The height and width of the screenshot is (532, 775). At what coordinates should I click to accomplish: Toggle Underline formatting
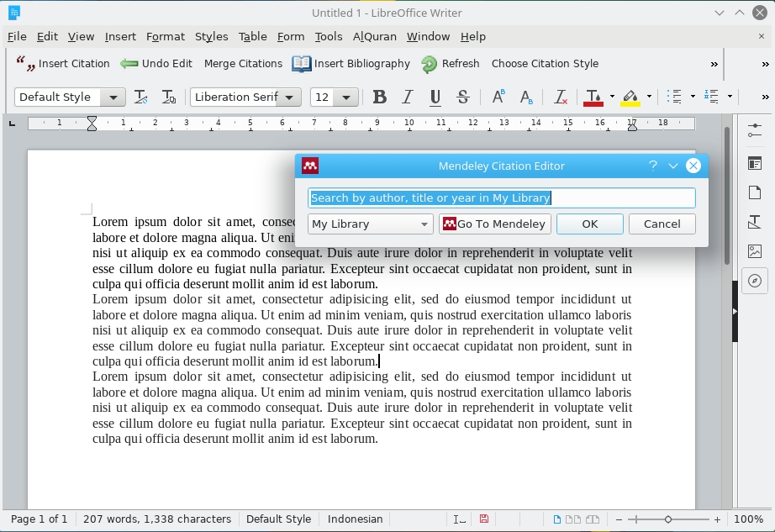(x=435, y=97)
